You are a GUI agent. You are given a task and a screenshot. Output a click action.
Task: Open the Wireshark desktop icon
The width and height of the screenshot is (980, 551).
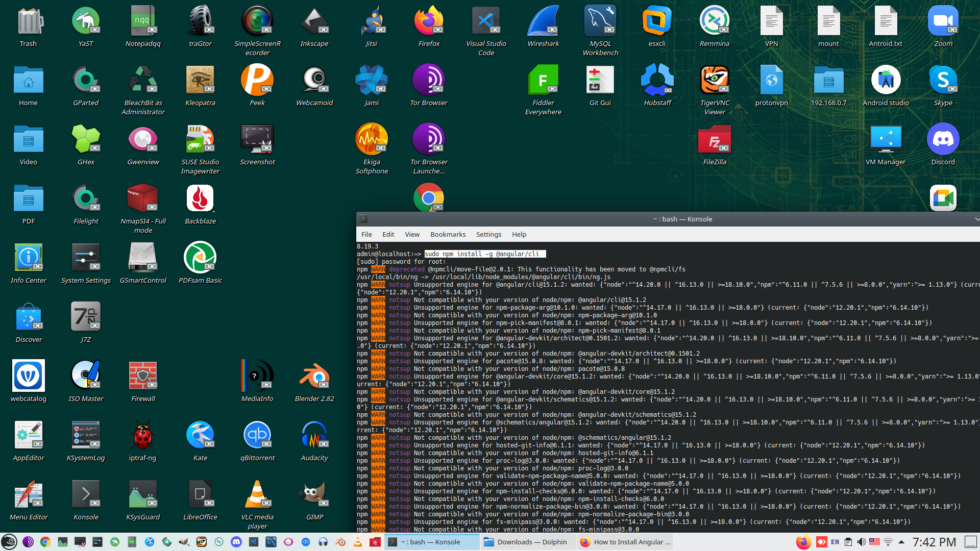pos(543,23)
